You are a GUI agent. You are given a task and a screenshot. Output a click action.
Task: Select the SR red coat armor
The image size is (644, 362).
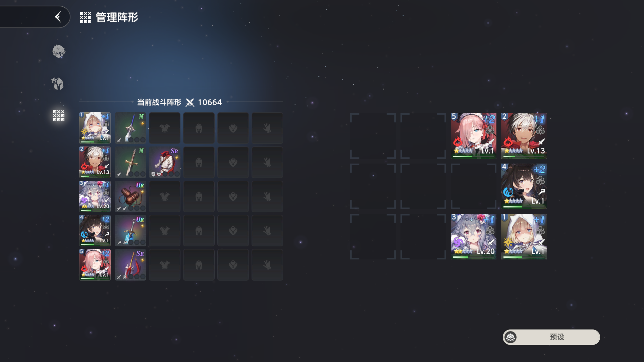click(x=165, y=162)
